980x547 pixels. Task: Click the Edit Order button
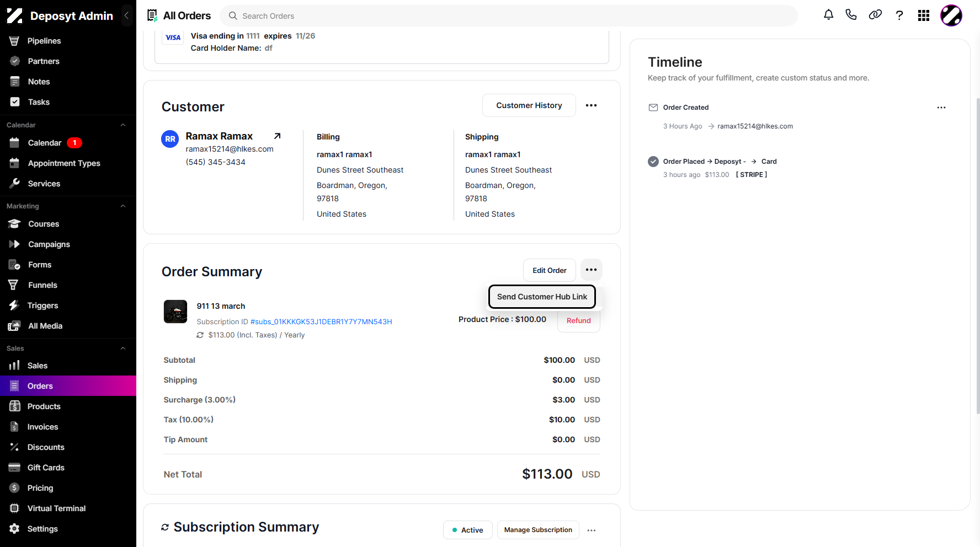tap(550, 270)
